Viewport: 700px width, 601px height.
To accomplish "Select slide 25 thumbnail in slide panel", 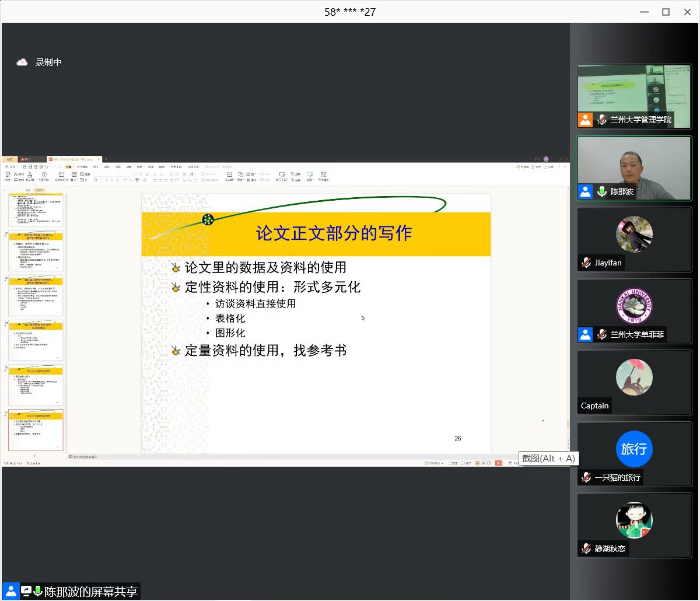I will pos(36,385).
